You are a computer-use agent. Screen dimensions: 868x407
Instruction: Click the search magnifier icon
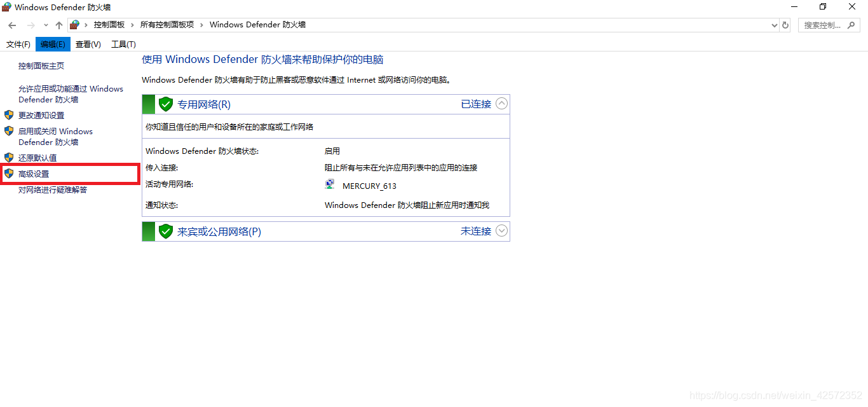852,25
